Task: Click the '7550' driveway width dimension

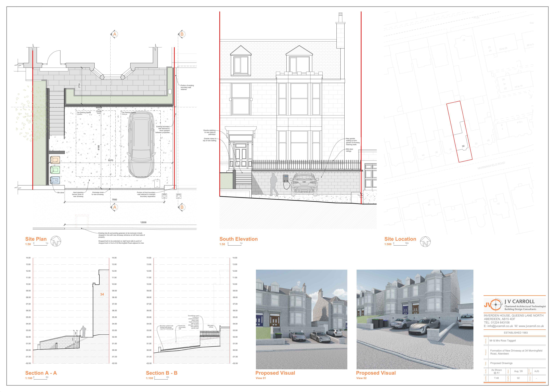Action: click(x=115, y=200)
